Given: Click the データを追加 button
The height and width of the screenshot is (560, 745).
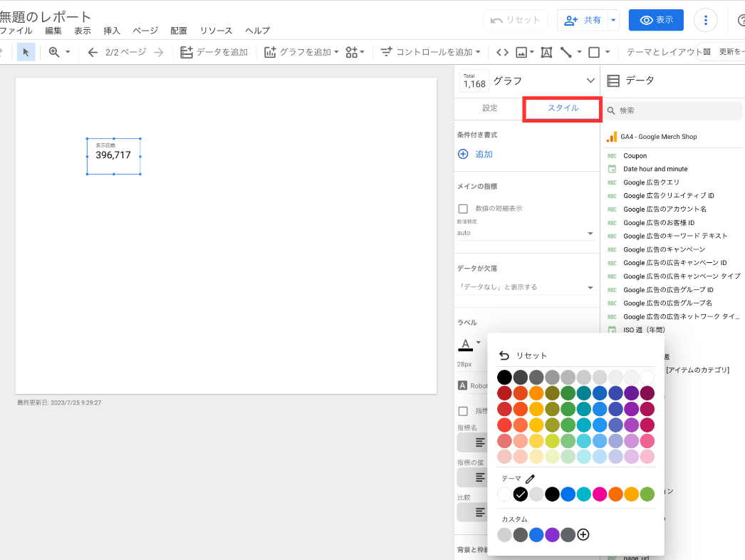Looking at the screenshot, I should click(214, 52).
